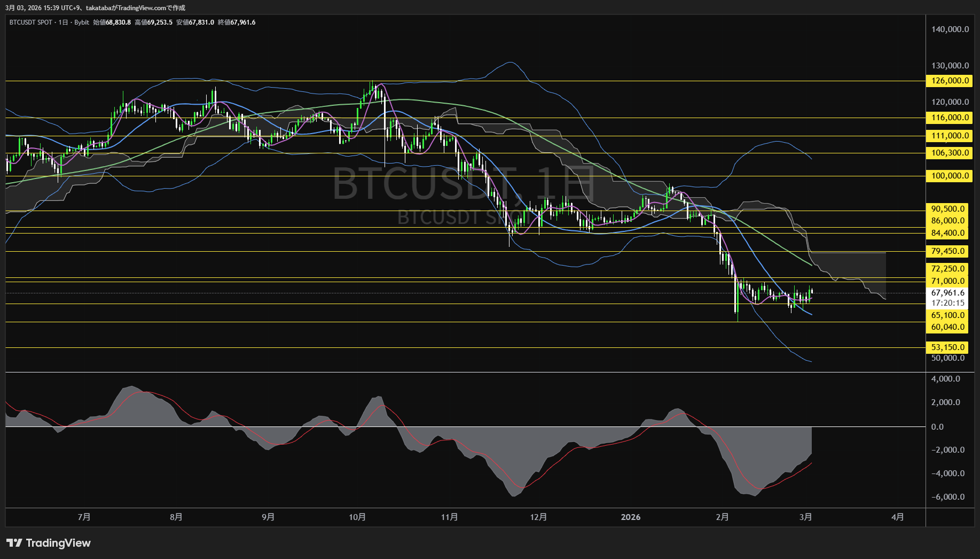Click the current price label 67,961.6
The height and width of the screenshot is (559, 980).
948,293
